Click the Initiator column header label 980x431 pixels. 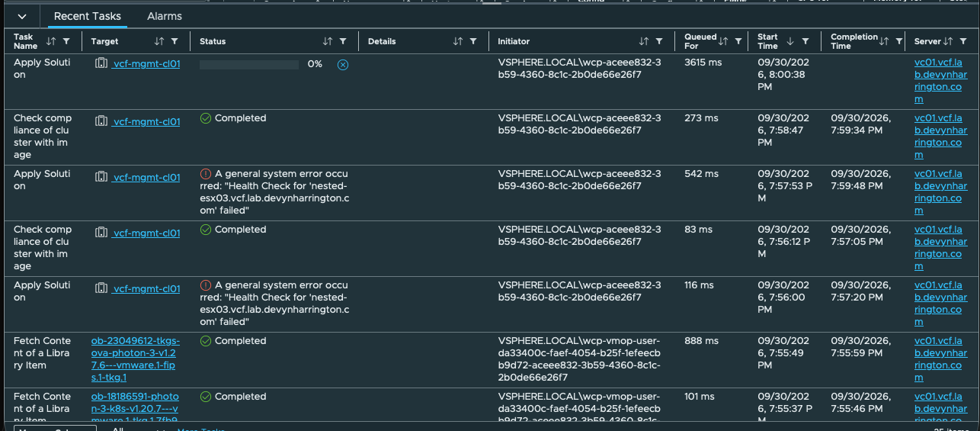pyautogui.click(x=514, y=41)
